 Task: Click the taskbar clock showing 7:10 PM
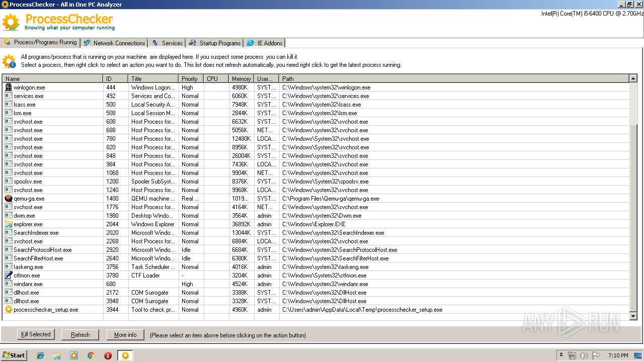[618, 355]
